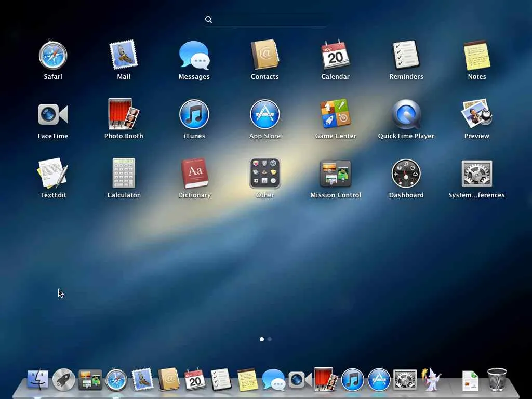Open the Dictionary app
The height and width of the screenshot is (399, 532).
(x=194, y=173)
